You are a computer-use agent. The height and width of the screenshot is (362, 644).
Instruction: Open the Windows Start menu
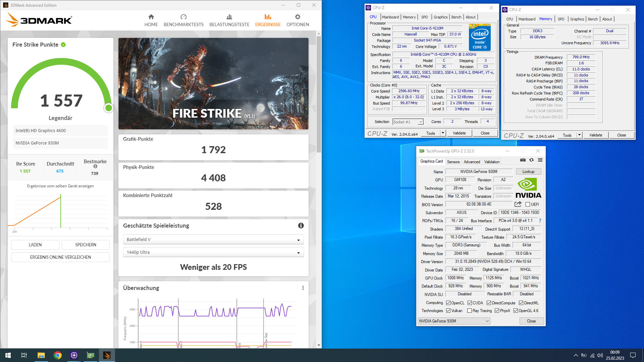pyautogui.click(x=8, y=355)
